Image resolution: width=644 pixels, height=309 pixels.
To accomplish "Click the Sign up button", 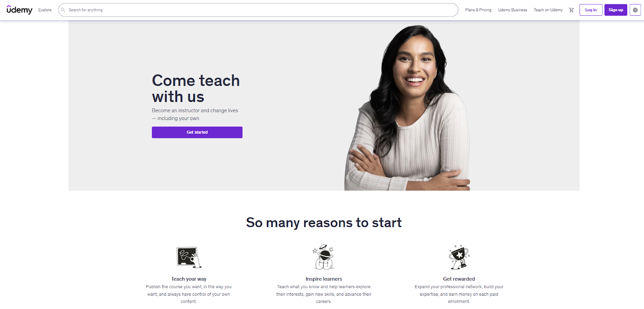I will (616, 10).
